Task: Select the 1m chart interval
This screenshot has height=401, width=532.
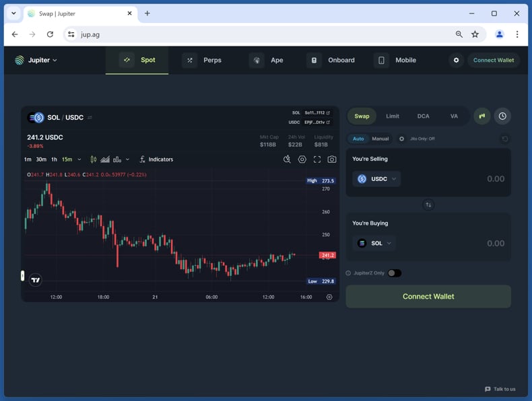Action: [x=28, y=159]
